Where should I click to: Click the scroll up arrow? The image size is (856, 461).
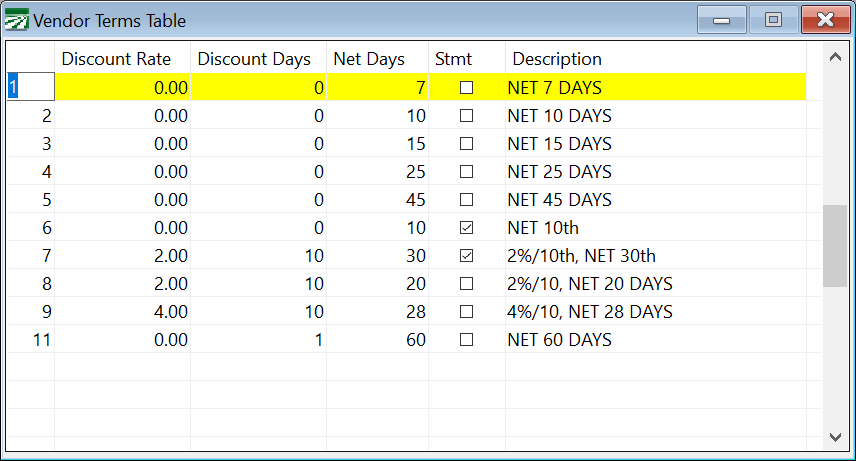pos(835,57)
